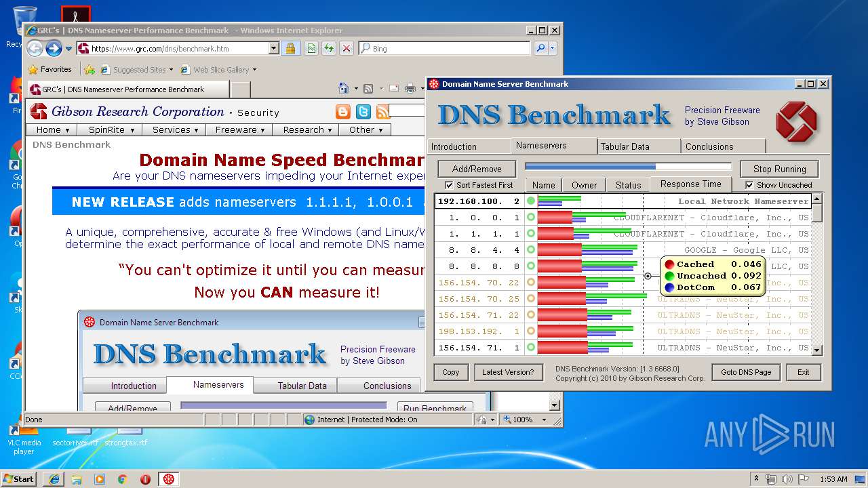Click the Add/Remove button in DNS Benchmark
This screenshot has height=488, width=868.
477,169
